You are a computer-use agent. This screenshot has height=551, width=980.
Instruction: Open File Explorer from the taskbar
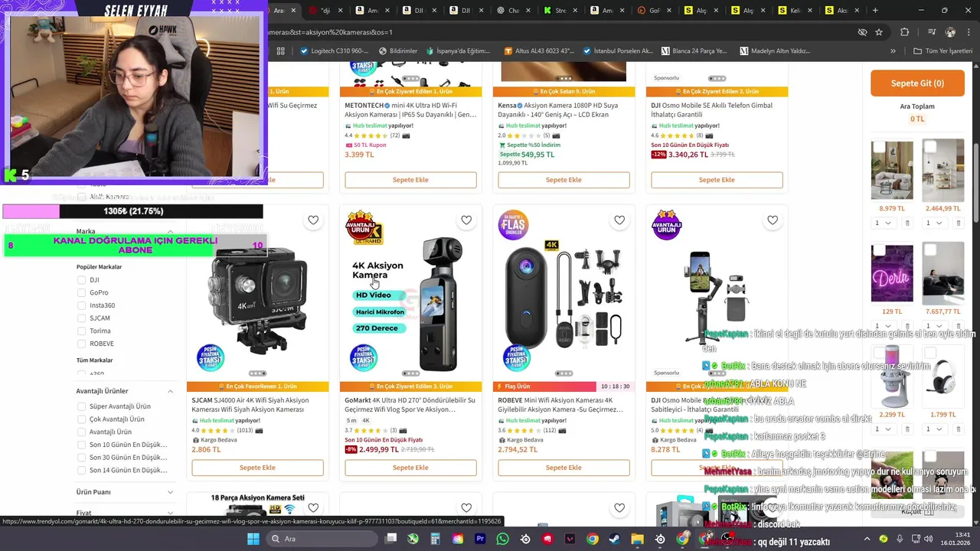(637, 539)
